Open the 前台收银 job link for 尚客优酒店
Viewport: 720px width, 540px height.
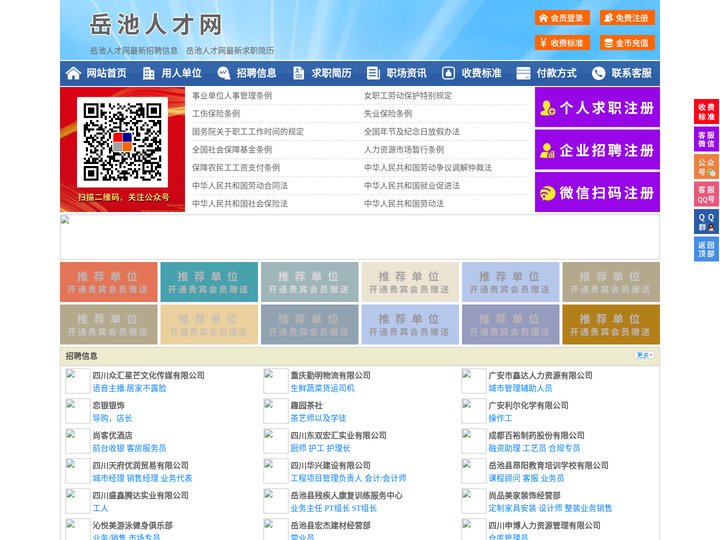point(108,448)
